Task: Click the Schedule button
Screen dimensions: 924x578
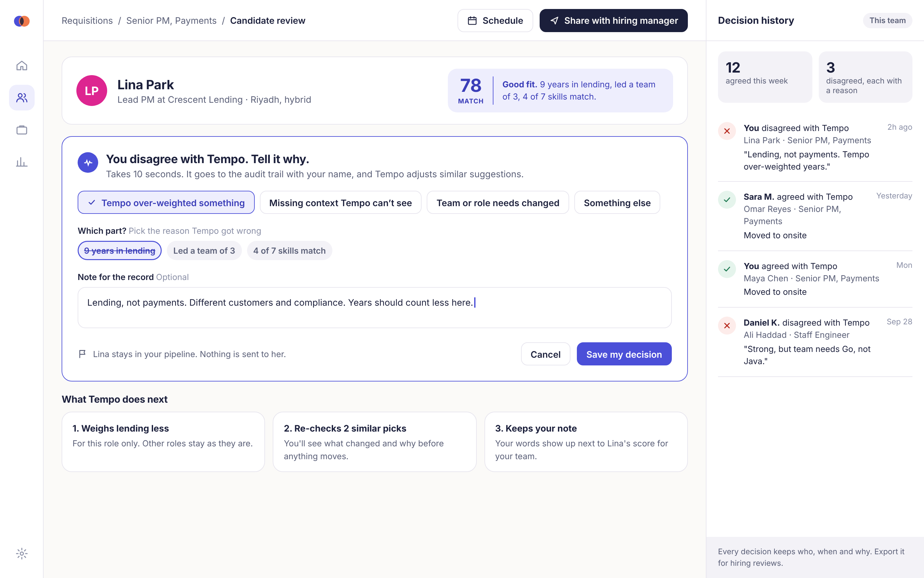Action: tap(495, 21)
